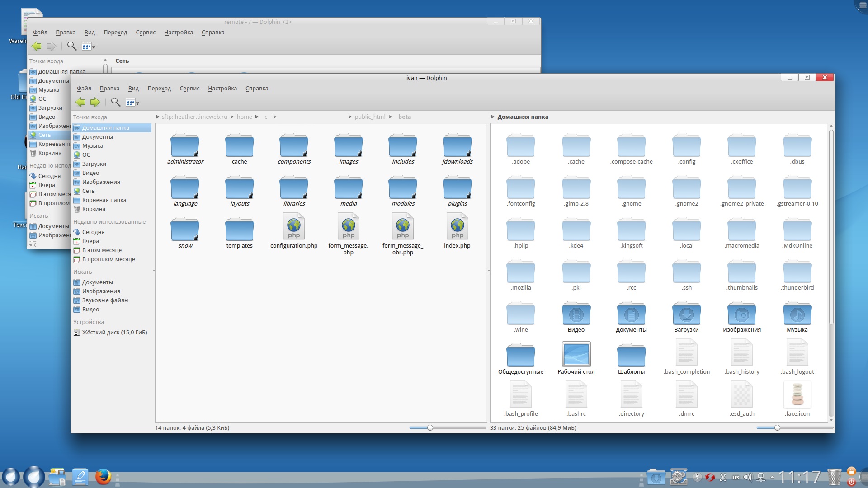This screenshot has height=488, width=868.
Task: Launch Firefox from the taskbar
Action: (103, 476)
